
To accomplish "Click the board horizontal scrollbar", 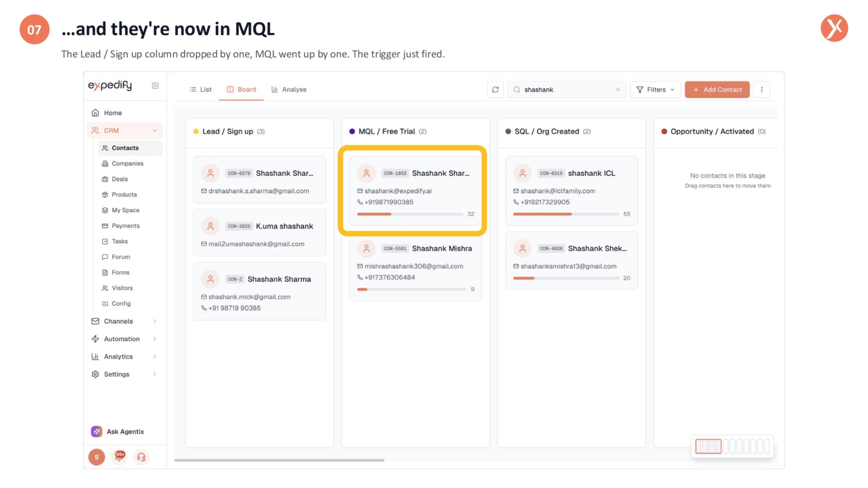I will click(x=279, y=460).
